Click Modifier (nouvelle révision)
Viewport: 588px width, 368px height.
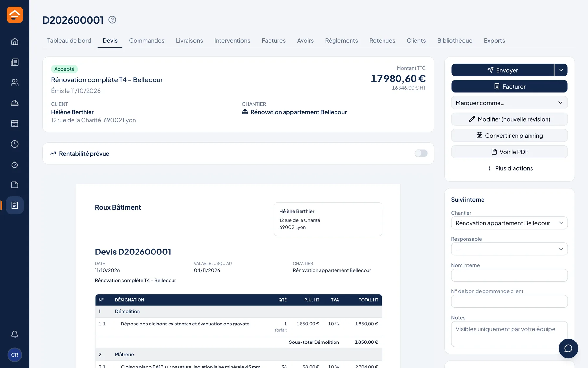point(509,119)
